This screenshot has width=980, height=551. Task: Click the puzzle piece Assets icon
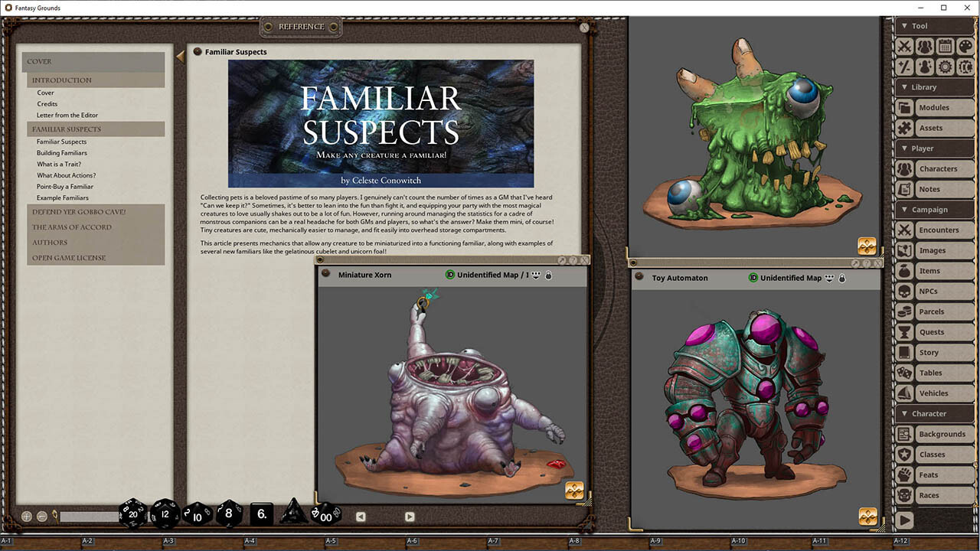[x=905, y=128]
